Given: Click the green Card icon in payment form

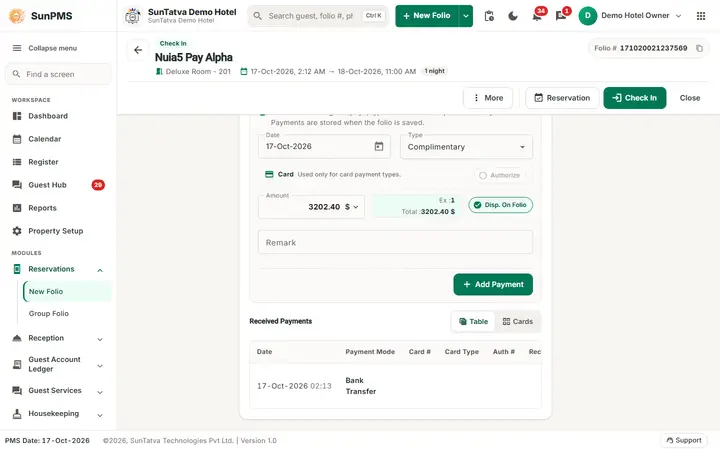Looking at the screenshot, I should [269, 174].
